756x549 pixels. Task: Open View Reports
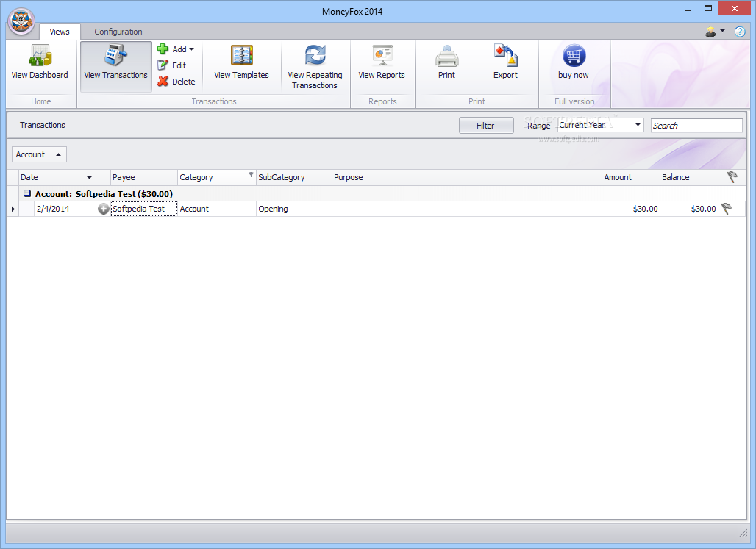click(x=382, y=62)
